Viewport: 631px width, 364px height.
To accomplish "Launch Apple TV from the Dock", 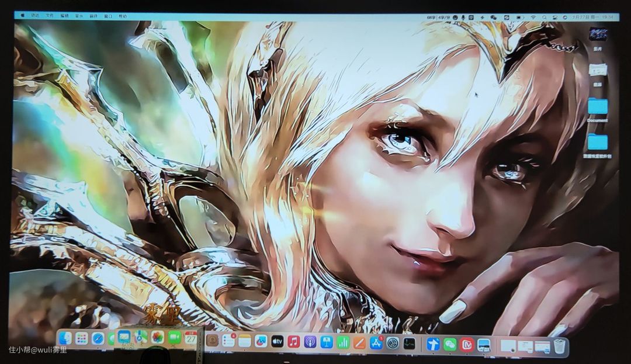I will click(278, 342).
